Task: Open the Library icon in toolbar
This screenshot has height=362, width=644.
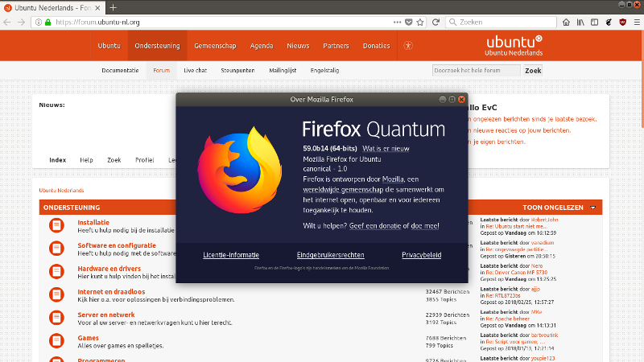Action: coord(580,23)
